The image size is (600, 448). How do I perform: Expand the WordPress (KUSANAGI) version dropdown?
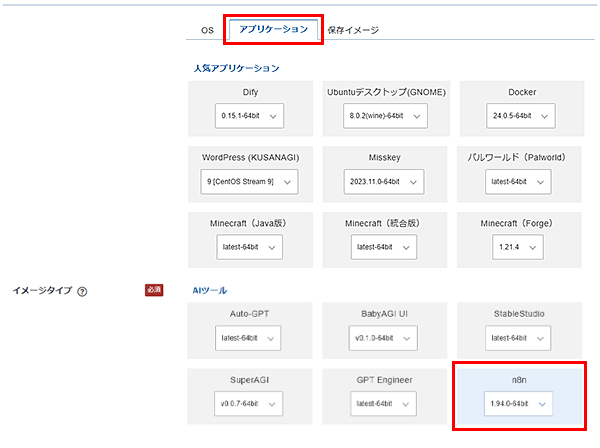[249, 182]
